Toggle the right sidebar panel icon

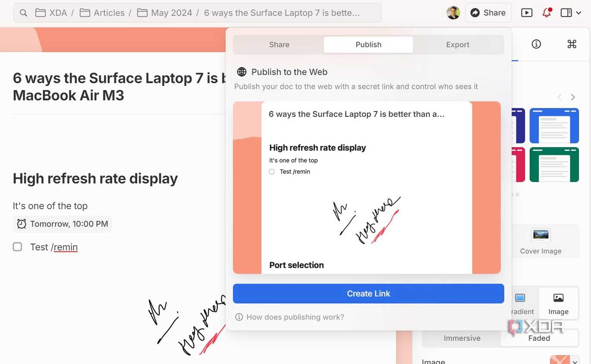(x=566, y=13)
